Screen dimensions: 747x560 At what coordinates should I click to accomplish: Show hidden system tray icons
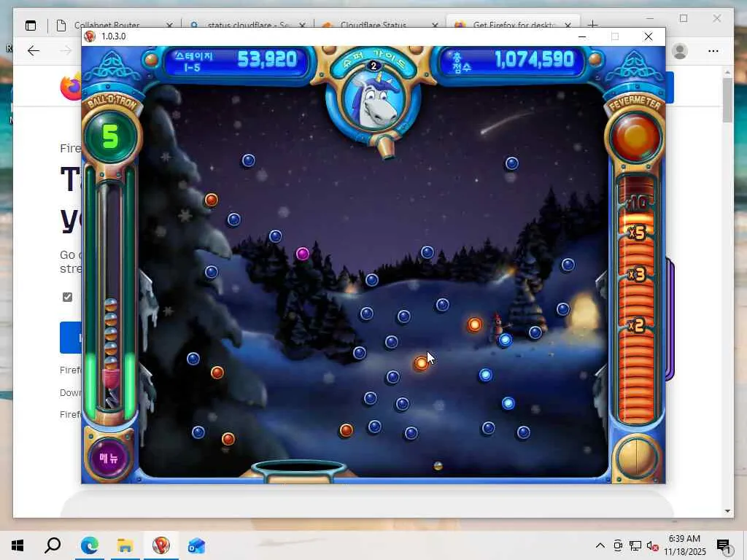pos(600,545)
